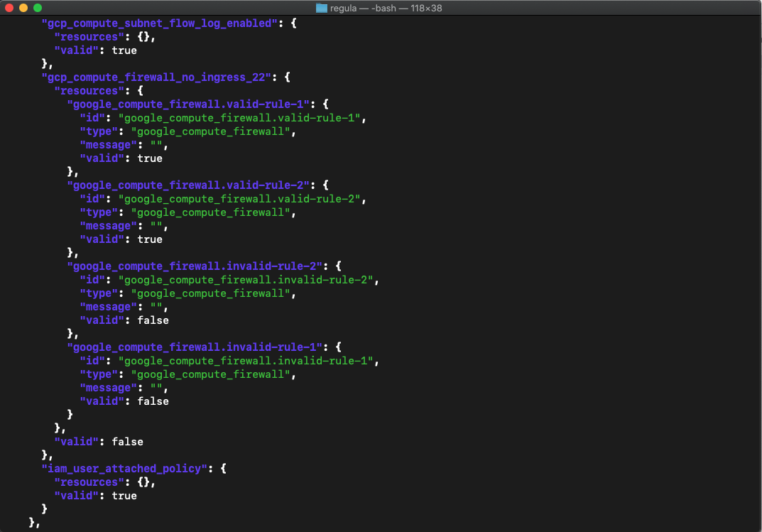This screenshot has width=762, height=532.
Task: Click the "google_compute_firewall.valid-rule-1" object key
Action: [189, 104]
